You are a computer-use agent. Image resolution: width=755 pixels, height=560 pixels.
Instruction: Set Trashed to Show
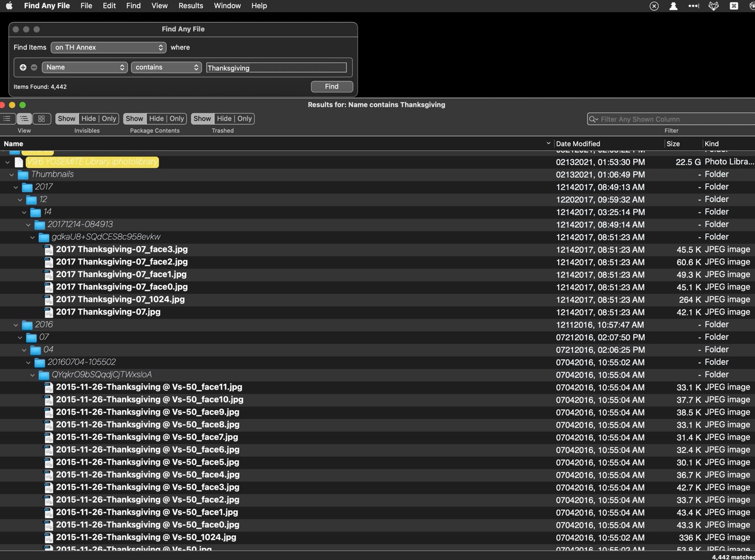click(202, 119)
